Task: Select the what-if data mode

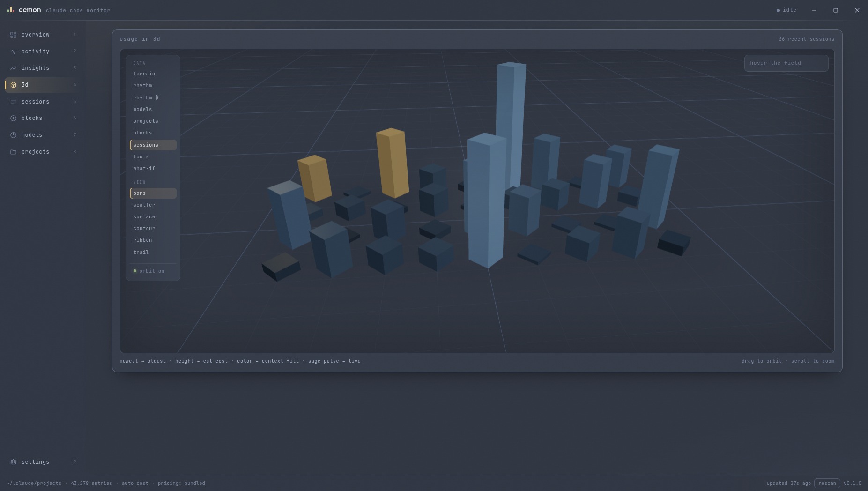Action: coord(153,168)
